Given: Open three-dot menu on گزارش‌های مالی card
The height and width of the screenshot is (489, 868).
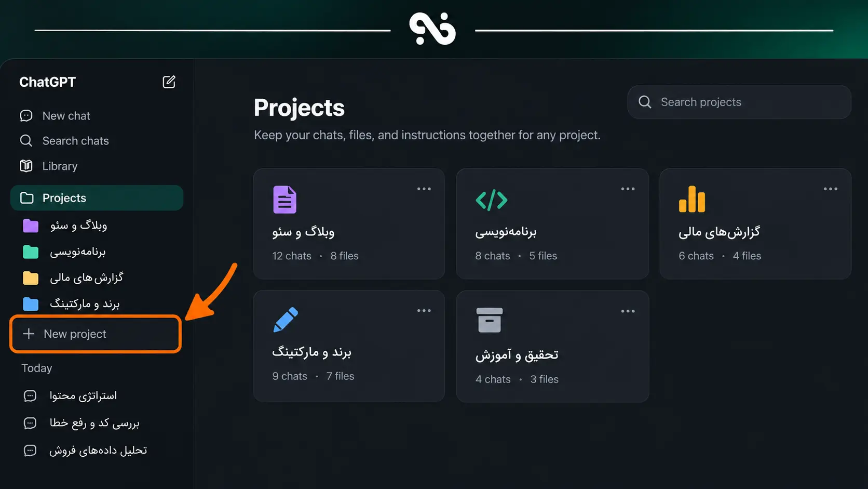Looking at the screenshot, I should [831, 189].
